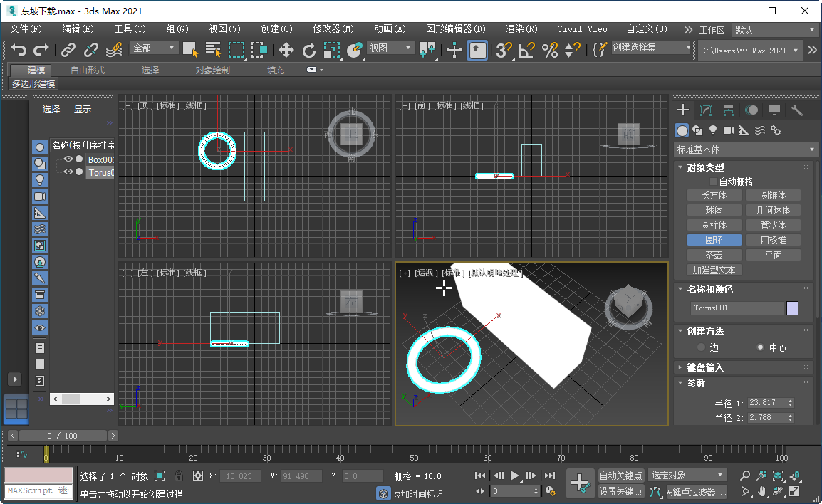Switch to the Modify panel wrench-free curve icon

point(705,110)
